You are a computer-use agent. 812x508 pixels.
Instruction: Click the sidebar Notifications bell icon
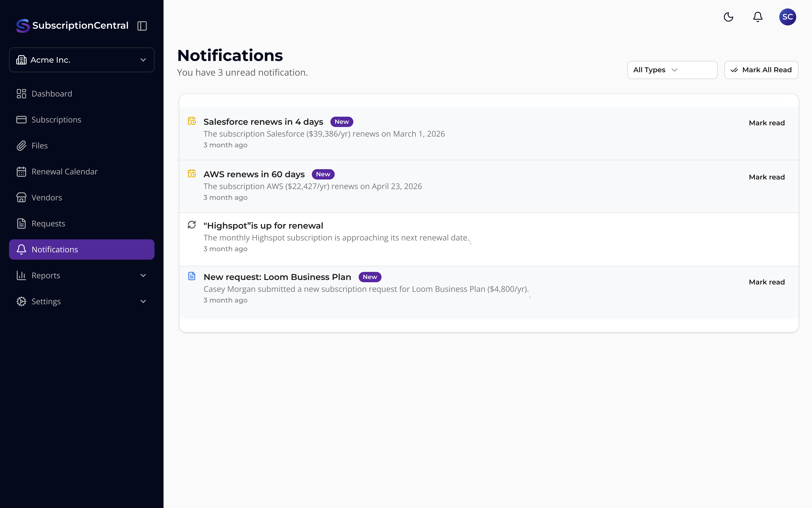(x=21, y=249)
